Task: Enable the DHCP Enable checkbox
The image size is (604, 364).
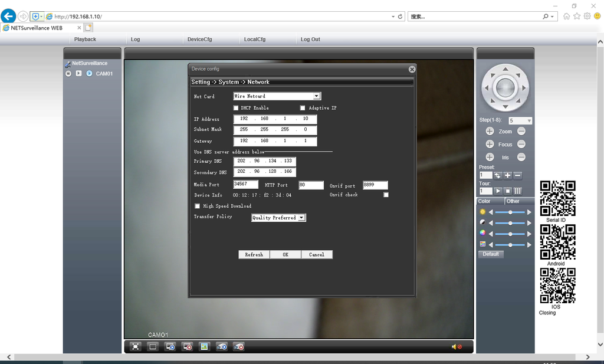Action: 236,108
